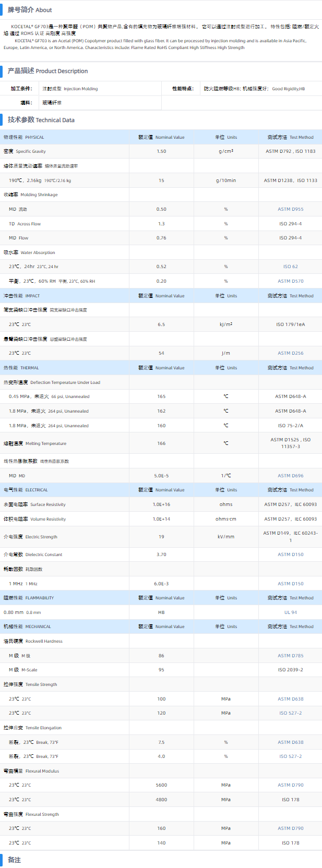The height and width of the screenshot is (868, 322).
Task: Click the Specific Gravity value 1.50 cell
Action: (x=161, y=151)
